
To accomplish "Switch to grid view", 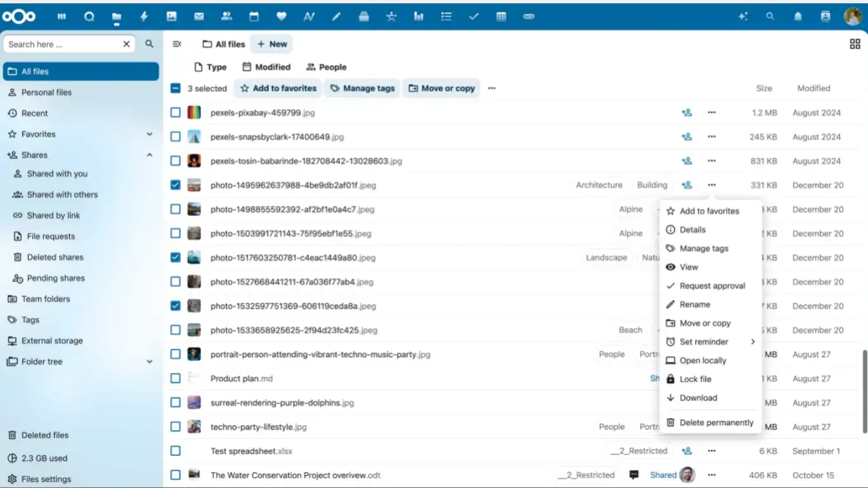I will point(855,44).
